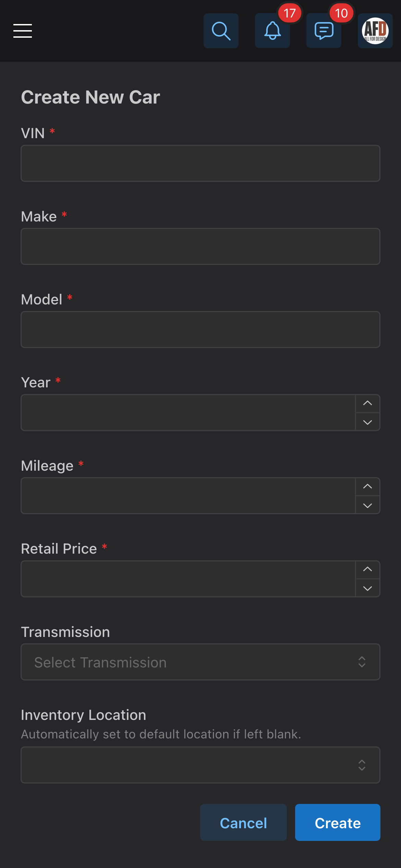Open search with the magnifier icon
This screenshot has height=868, width=401.
(221, 31)
